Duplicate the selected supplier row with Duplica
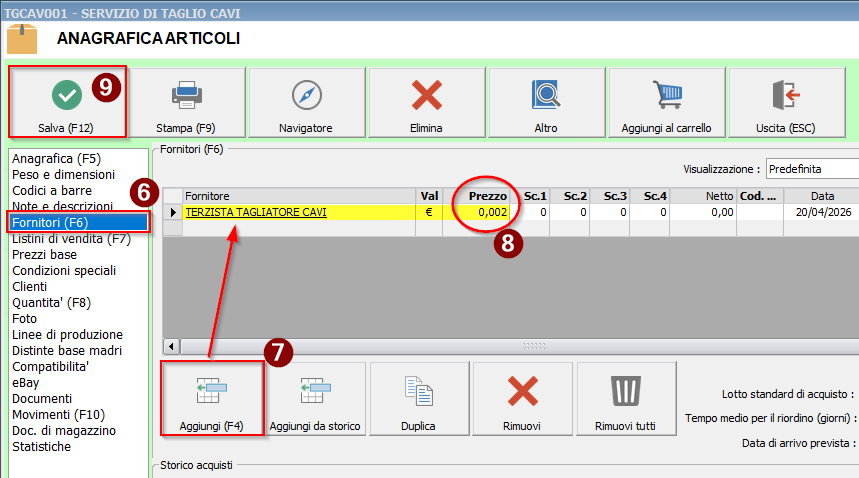 click(x=418, y=400)
